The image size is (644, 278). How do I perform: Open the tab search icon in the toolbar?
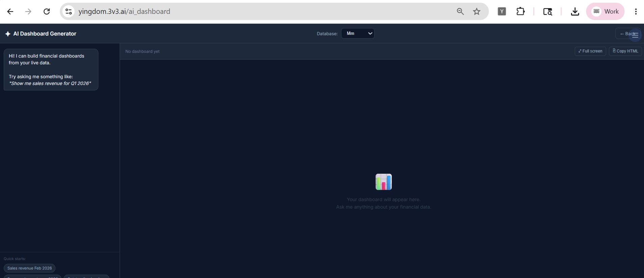[x=548, y=12]
